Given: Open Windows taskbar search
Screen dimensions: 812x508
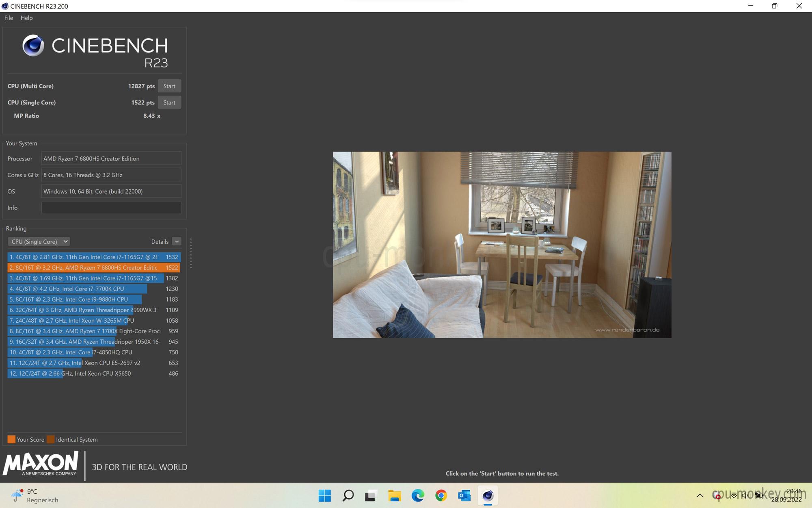Looking at the screenshot, I should (348, 495).
